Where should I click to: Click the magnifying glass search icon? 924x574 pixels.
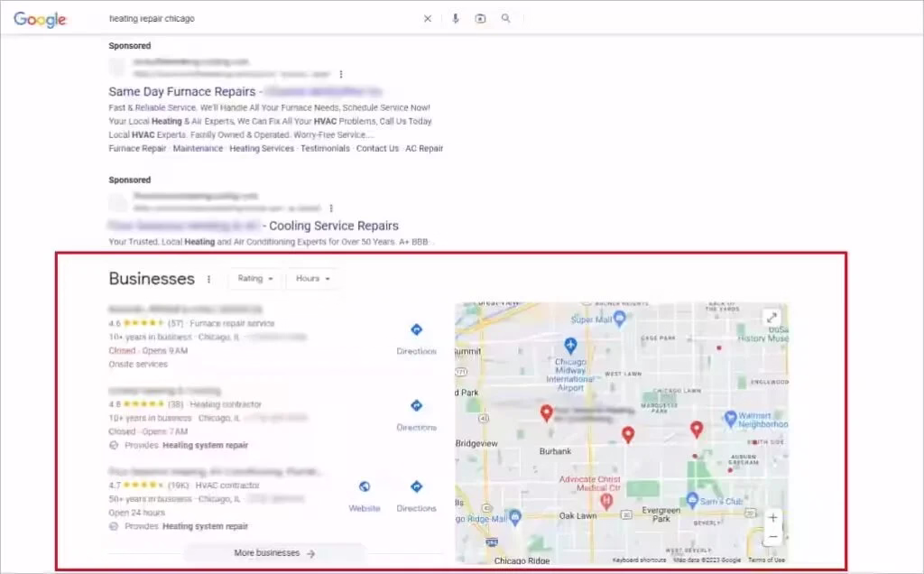point(506,18)
